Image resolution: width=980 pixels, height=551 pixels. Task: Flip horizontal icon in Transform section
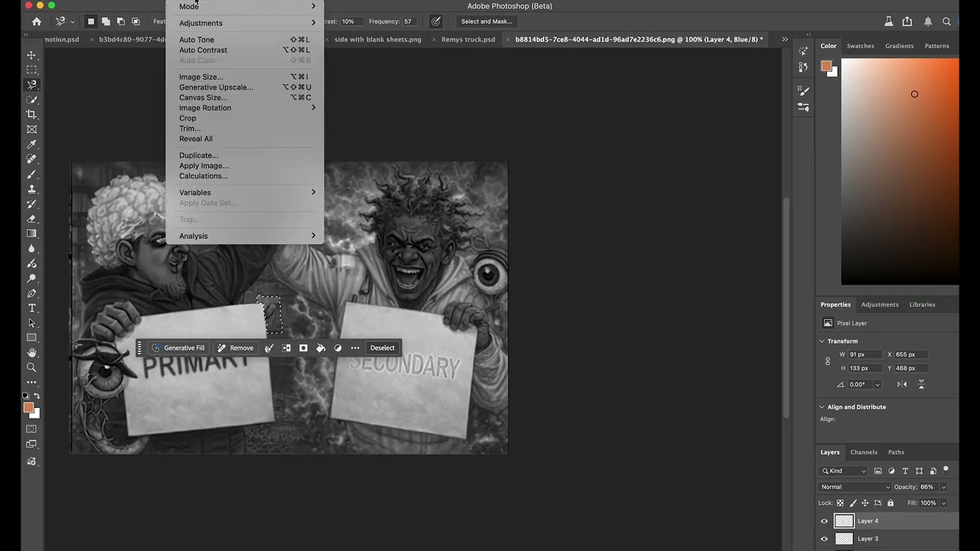902,384
